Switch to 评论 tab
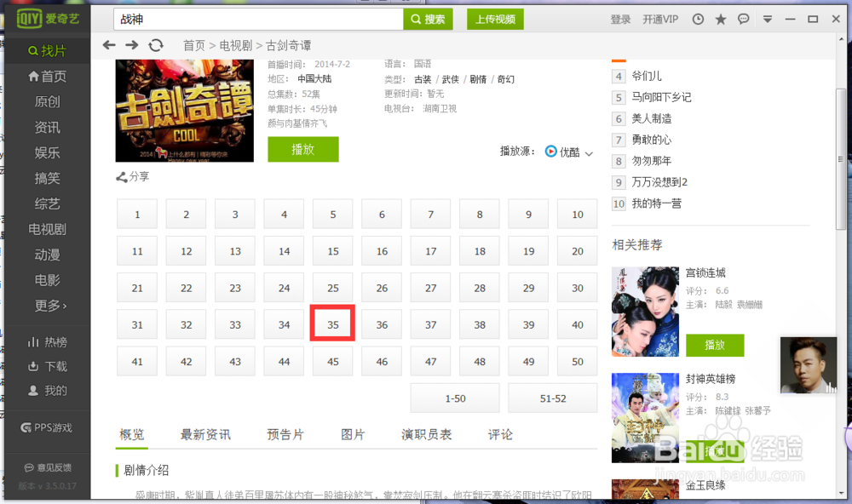Viewport: 852px width, 504px height. coord(500,434)
